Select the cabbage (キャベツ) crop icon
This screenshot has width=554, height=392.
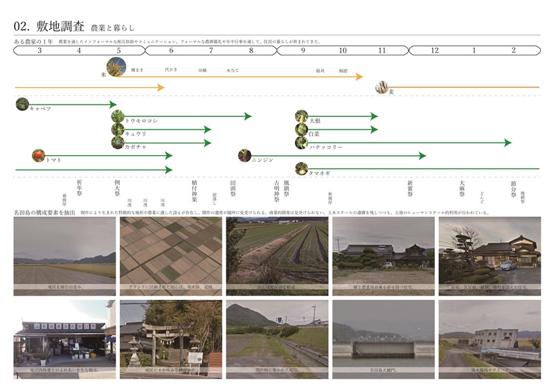pyautogui.click(x=22, y=105)
